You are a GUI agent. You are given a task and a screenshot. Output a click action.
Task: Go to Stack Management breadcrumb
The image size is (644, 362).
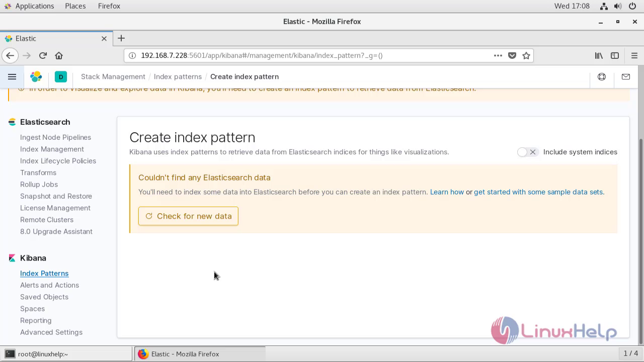pos(113,76)
